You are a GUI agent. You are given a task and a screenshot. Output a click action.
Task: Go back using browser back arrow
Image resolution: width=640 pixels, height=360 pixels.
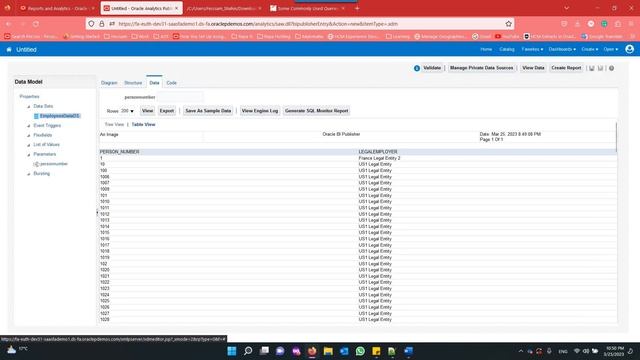(x=9, y=24)
